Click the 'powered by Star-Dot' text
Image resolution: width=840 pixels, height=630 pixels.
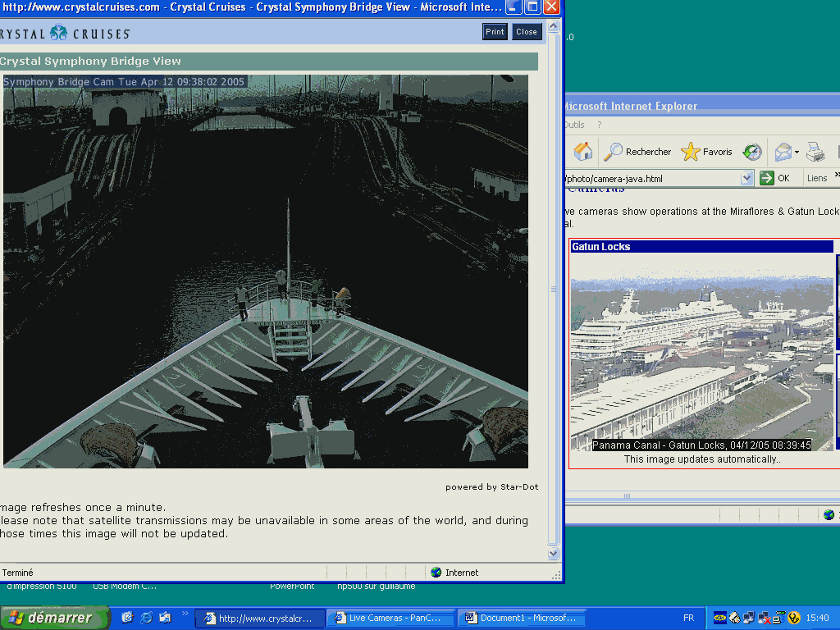click(x=492, y=486)
